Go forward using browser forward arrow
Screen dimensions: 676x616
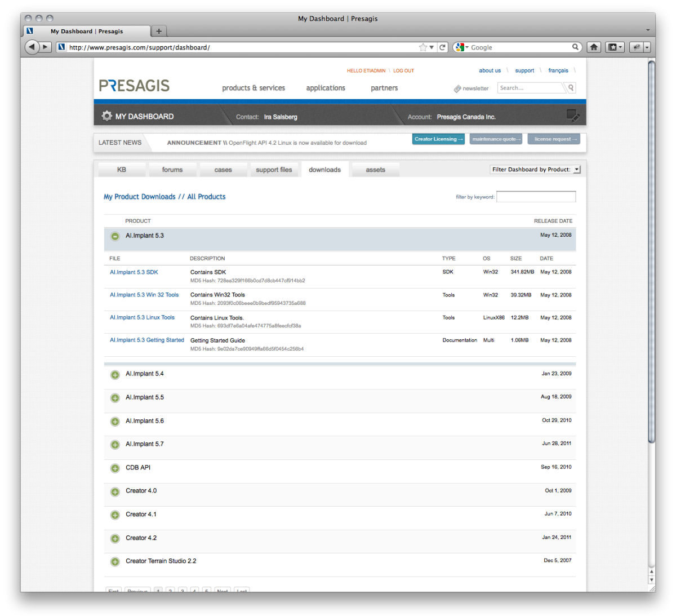46,47
